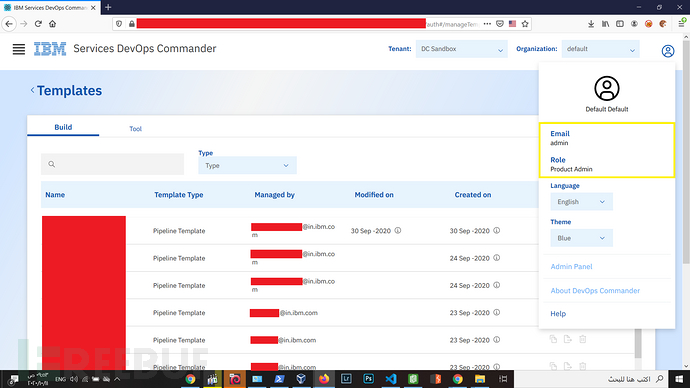This screenshot has height=388, width=690.
Task: Click the Created on column header
Action: pyautogui.click(x=473, y=194)
